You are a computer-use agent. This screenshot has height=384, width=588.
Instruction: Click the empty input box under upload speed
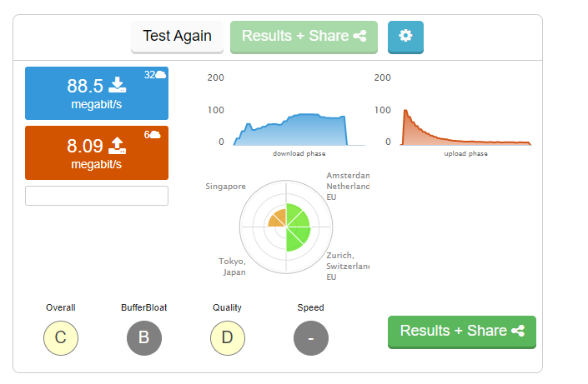[x=97, y=196]
